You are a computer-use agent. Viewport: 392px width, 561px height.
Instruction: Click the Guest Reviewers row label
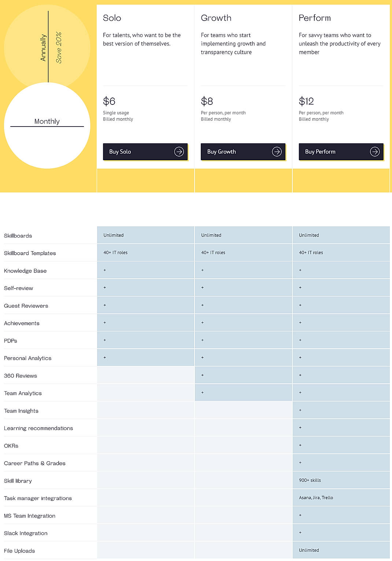point(26,306)
